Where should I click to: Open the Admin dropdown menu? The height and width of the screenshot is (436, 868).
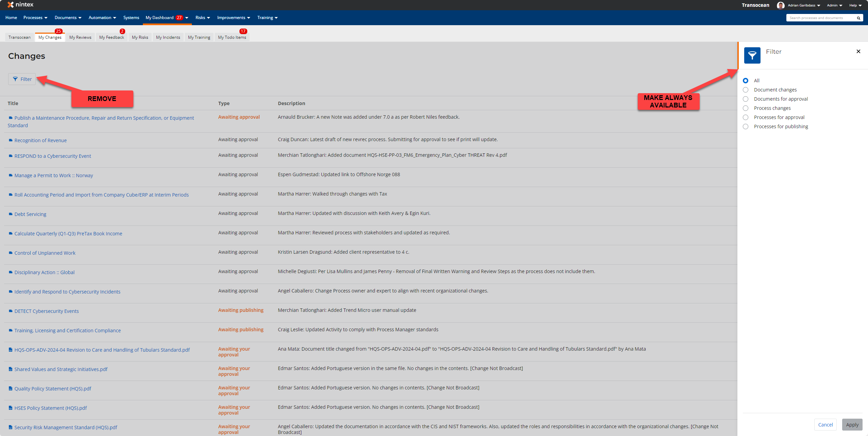coord(834,5)
